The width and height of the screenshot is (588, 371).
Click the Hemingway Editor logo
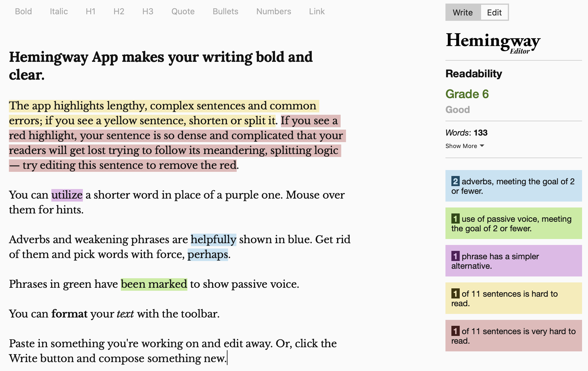point(493,43)
